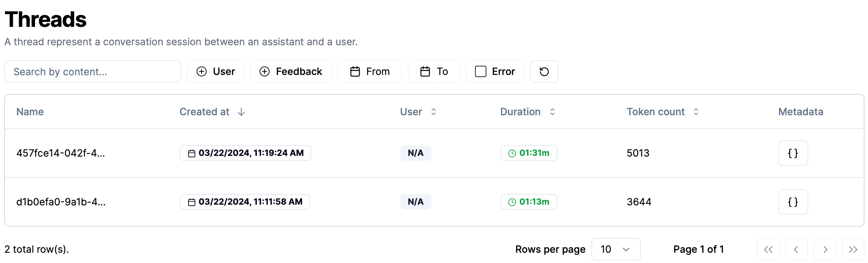Viewport: 868px width, 263px height.
Task: Sort by the Duration column
Action: click(x=552, y=112)
